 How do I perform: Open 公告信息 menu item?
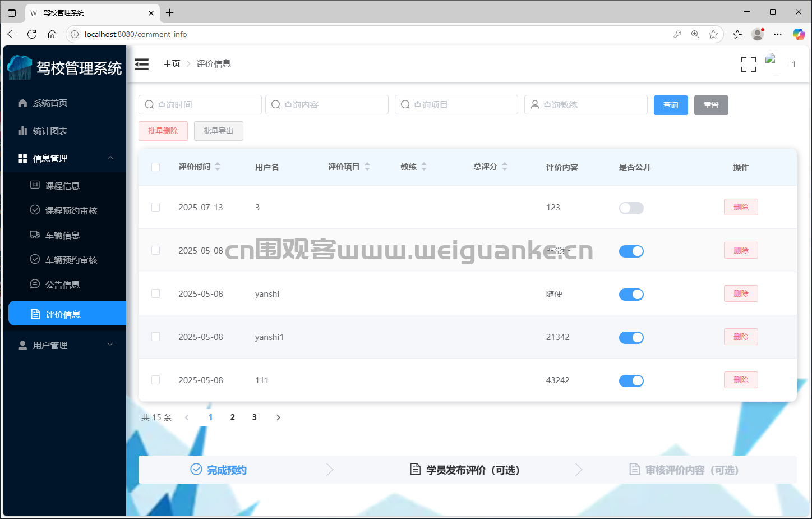pyautogui.click(x=64, y=284)
